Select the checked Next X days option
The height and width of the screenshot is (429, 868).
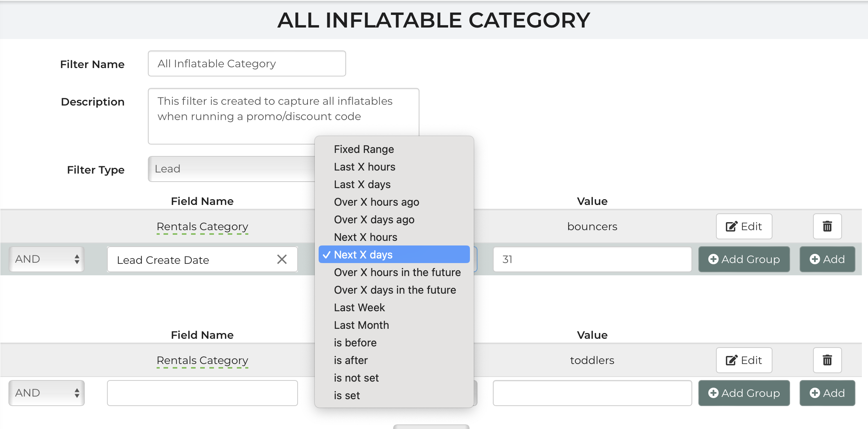[x=394, y=254]
